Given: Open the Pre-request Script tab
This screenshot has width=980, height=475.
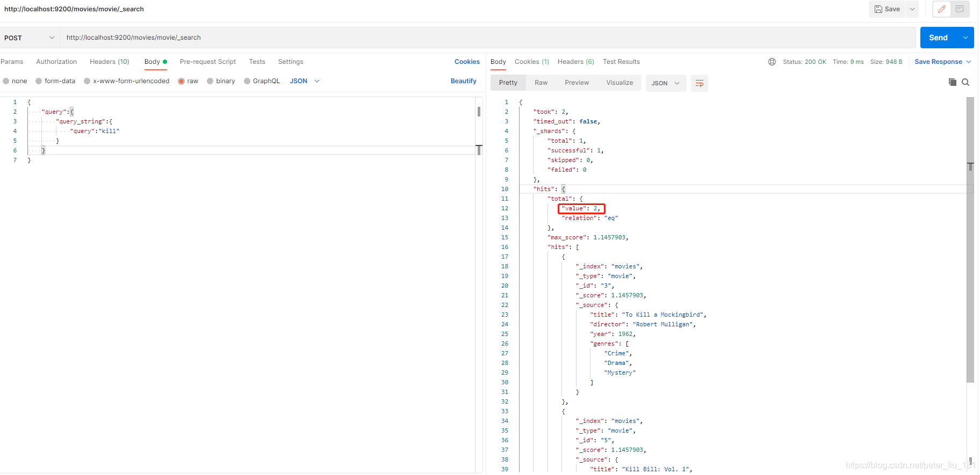Looking at the screenshot, I should pyautogui.click(x=208, y=62).
